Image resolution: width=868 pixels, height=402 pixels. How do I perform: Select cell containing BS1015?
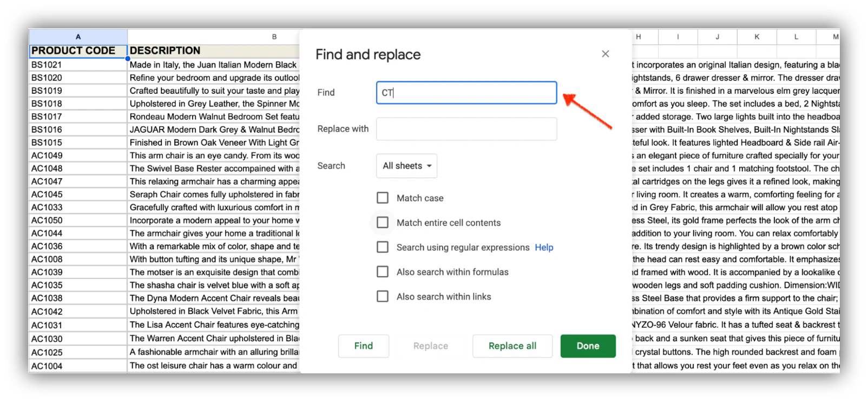[x=78, y=142]
